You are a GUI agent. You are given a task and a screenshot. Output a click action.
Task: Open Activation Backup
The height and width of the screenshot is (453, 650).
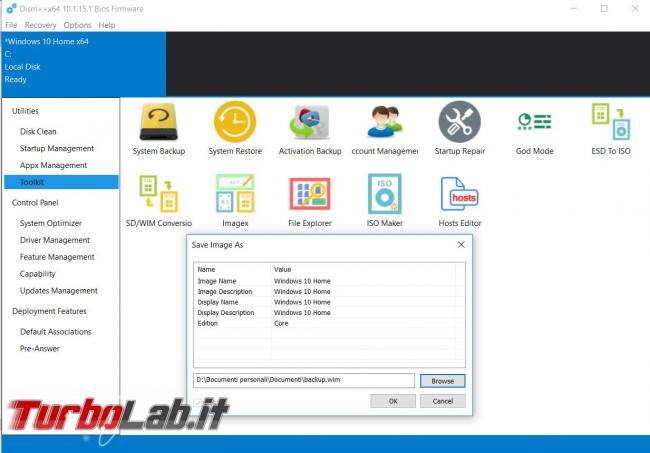coord(310,128)
